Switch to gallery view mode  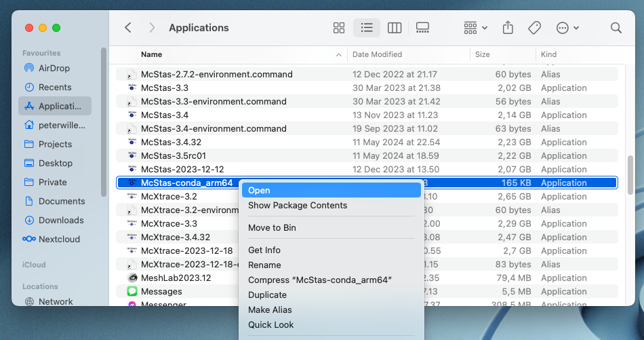[422, 28]
